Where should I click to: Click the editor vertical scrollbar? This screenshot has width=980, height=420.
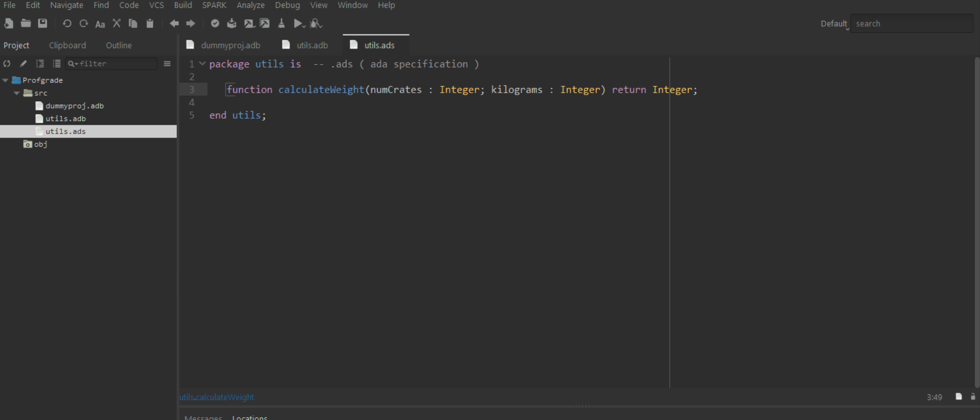pos(976,223)
